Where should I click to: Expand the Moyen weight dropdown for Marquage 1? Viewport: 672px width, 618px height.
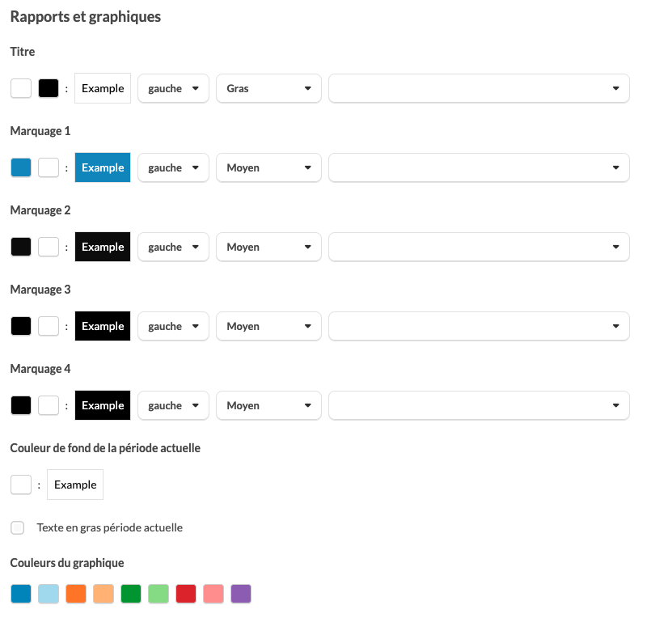[268, 167]
